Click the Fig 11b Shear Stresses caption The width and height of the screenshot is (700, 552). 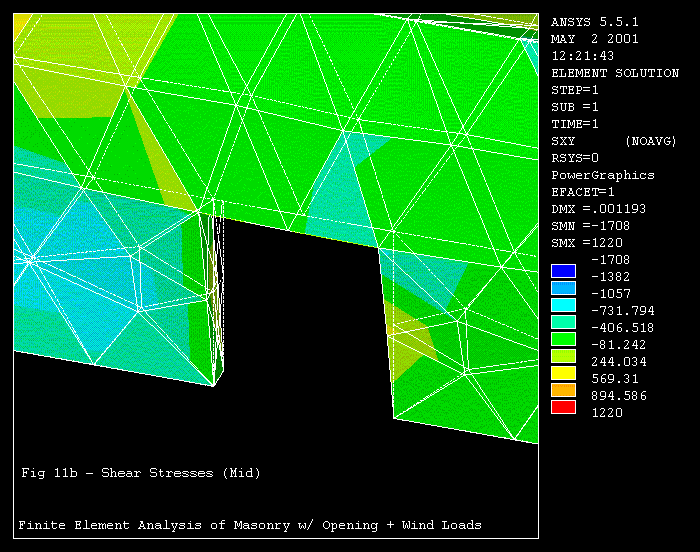[141, 473]
